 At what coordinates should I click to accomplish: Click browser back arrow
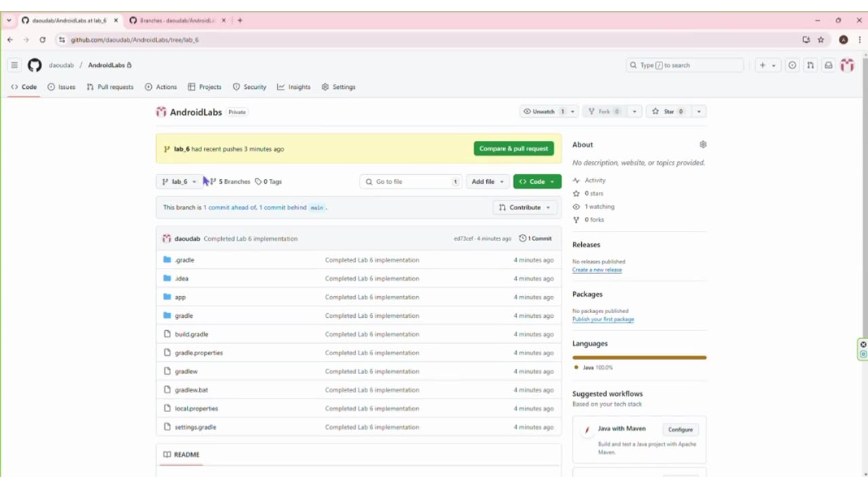click(x=10, y=40)
